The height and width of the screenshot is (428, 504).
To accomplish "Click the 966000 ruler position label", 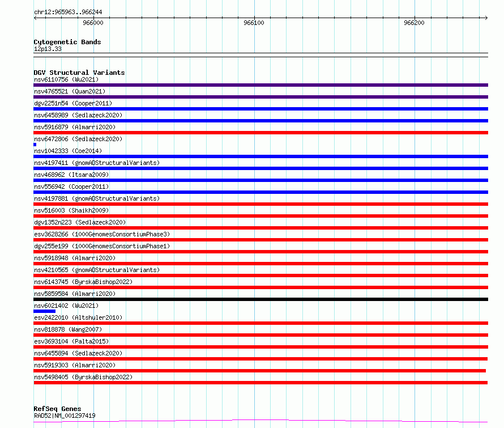I will pyautogui.click(x=93, y=23).
